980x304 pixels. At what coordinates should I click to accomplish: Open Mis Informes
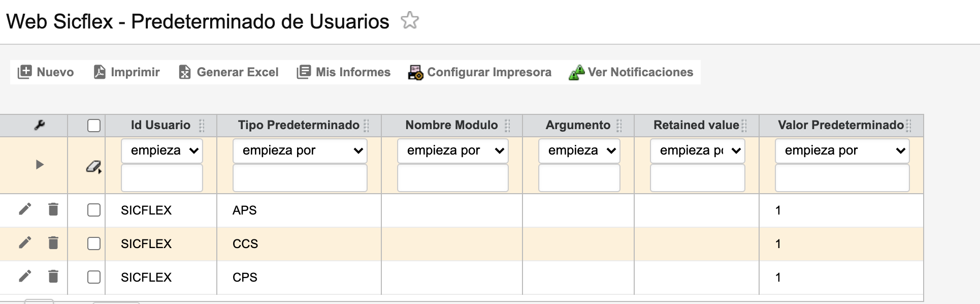click(x=344, y=72)
